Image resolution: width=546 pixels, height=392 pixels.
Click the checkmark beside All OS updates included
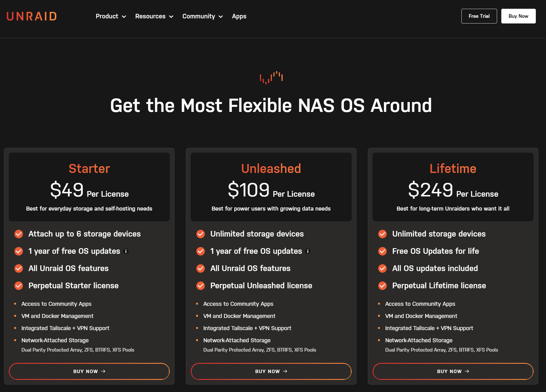(382, 268)
